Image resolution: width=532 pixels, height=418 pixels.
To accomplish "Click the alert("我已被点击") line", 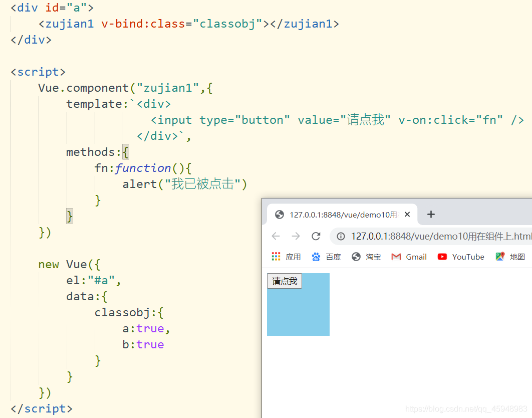I will tap(185, 184).
